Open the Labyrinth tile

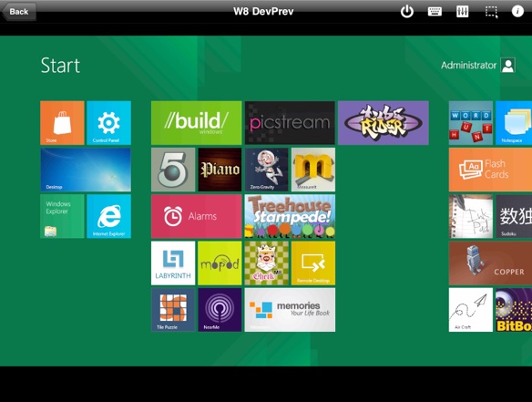pos(173,263)
